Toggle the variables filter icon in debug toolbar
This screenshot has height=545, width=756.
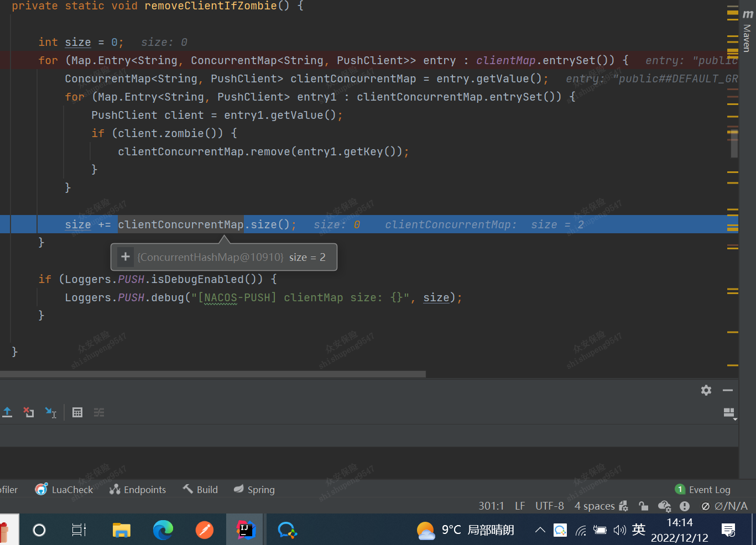[x=99, y=412]
